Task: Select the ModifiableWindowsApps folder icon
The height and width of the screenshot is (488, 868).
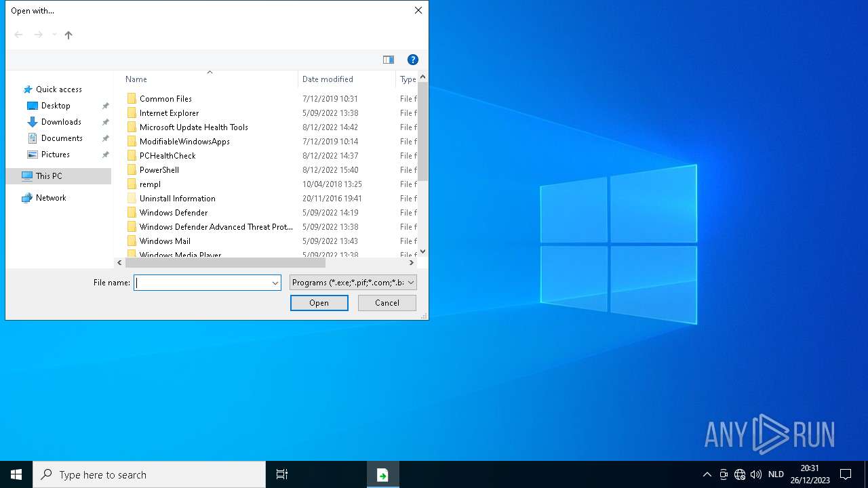Action: tap(132, 142)
